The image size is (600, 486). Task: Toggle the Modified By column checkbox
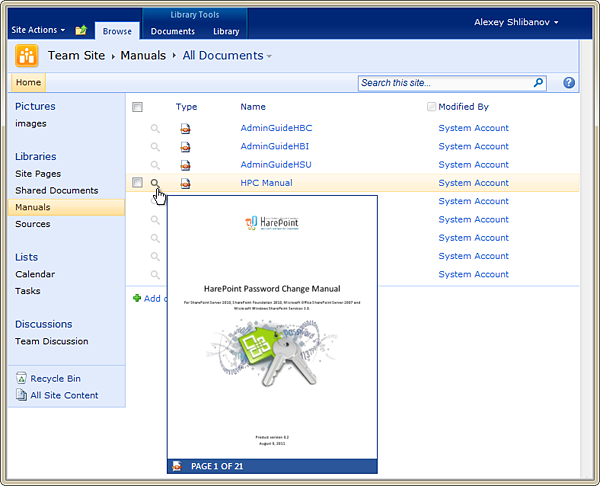431,107
